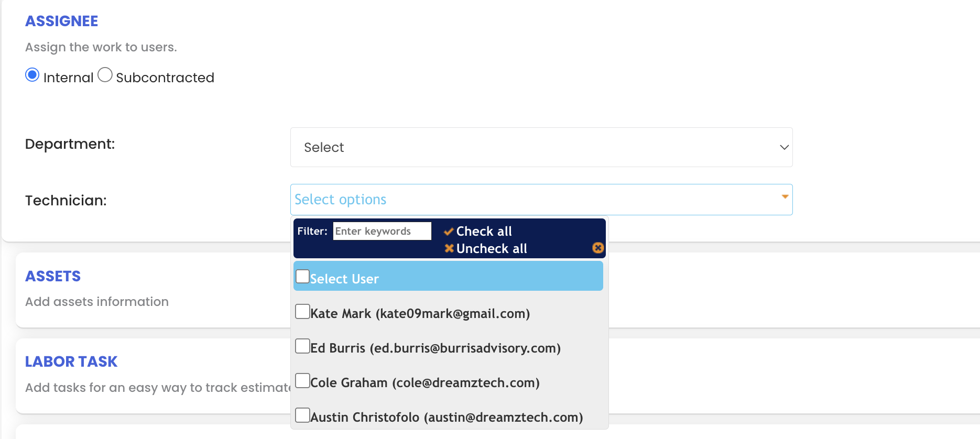Viewport: 980px width, 439px height.
Task: Check Kate Mark technician checkbox
Action: click(302, 311)
